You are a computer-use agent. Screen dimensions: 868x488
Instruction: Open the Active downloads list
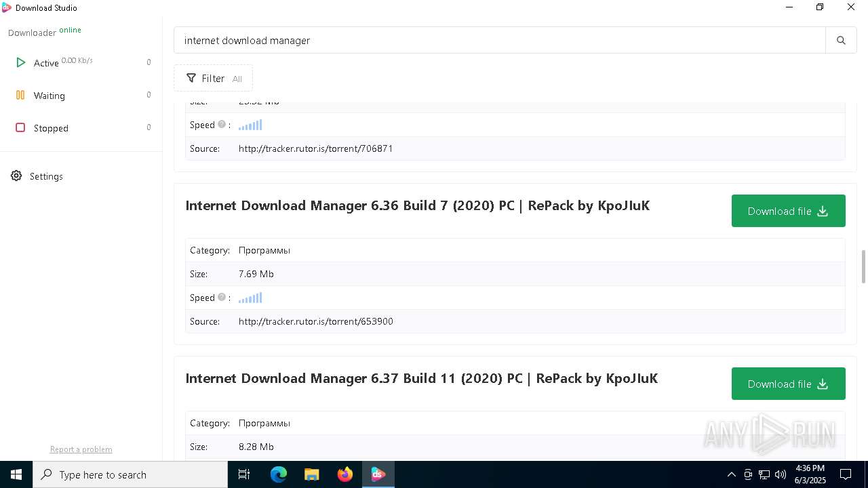click(46, 63)
